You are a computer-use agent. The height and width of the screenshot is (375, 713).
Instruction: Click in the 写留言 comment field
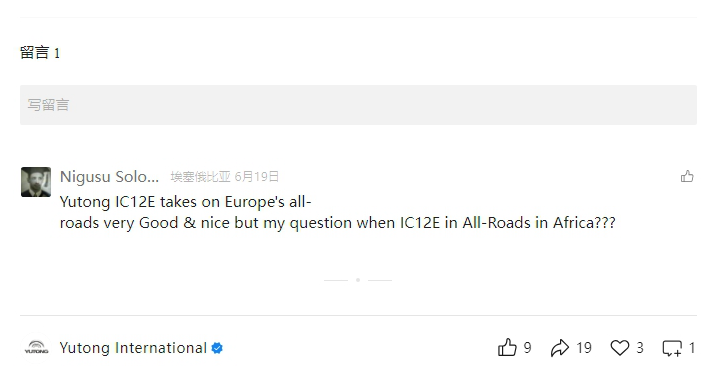pos(358,105)
